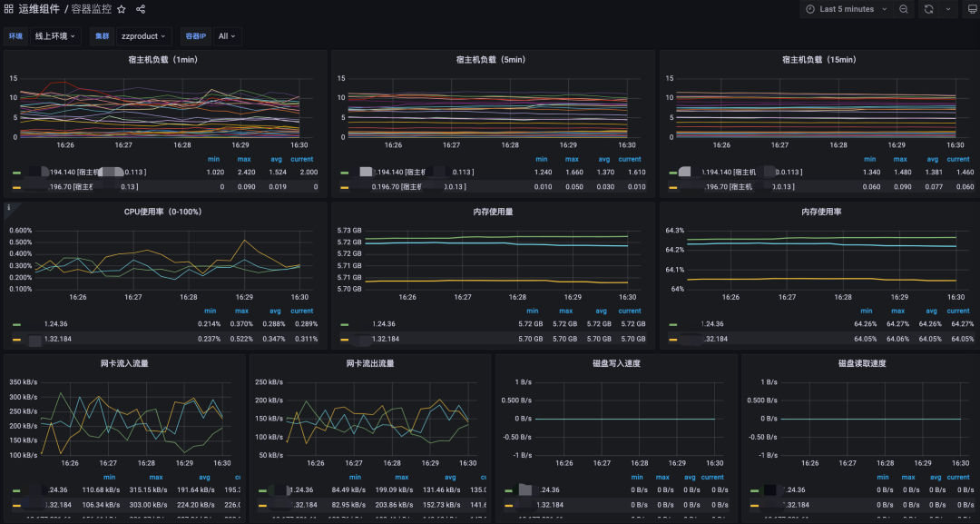This screenshot has height=524, width=980.
Task: Open 磁盘写入速度 panel title menu
Action: click(616, 363)
